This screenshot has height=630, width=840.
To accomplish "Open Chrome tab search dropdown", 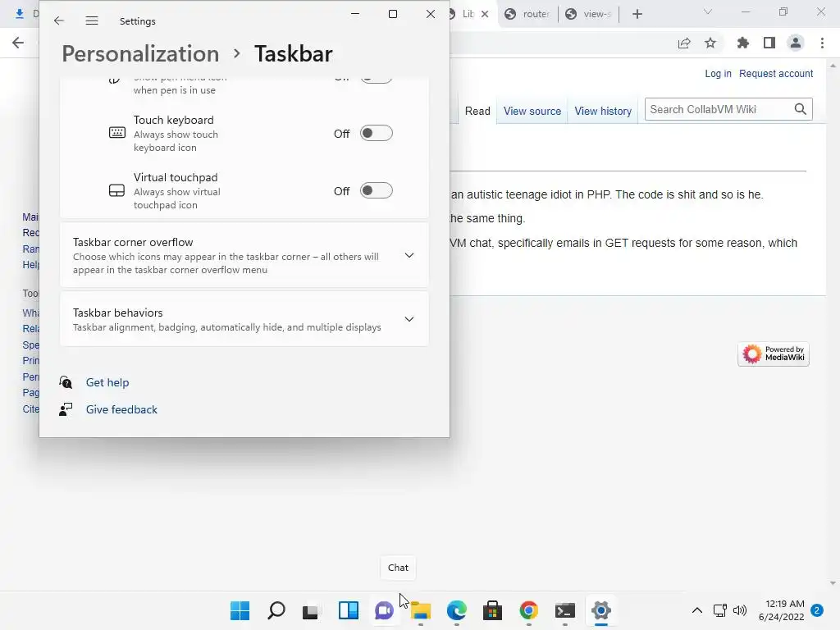I will click(x=708, y=12).
